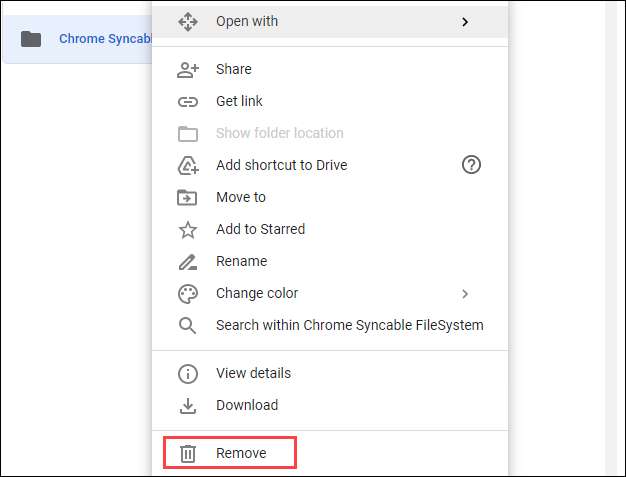This screenshot has width=626, height=477.
Task: Click the Share person-plus icon
Action: coord(187,69)
